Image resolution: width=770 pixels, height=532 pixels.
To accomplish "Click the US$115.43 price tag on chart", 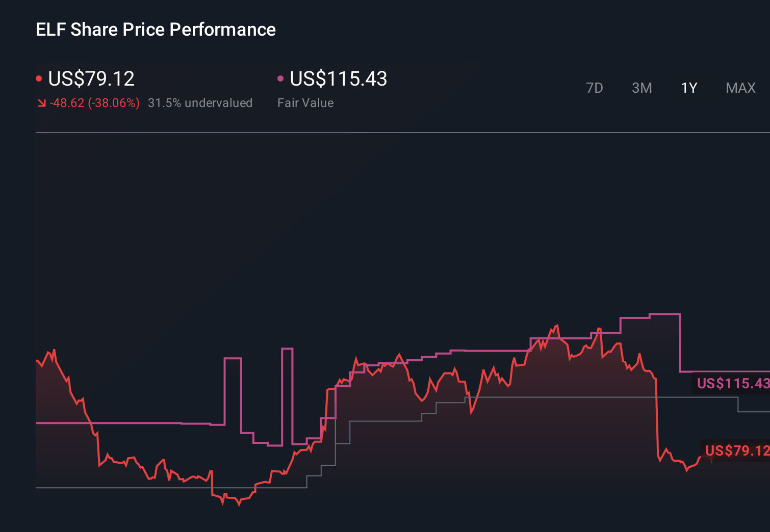I will (733, 384).
